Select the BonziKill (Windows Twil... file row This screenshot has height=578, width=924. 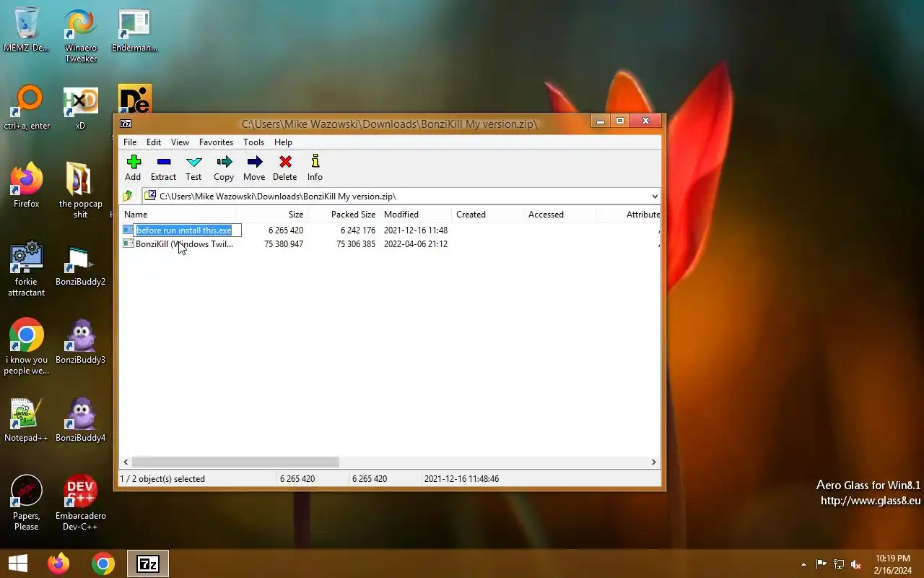390,244
